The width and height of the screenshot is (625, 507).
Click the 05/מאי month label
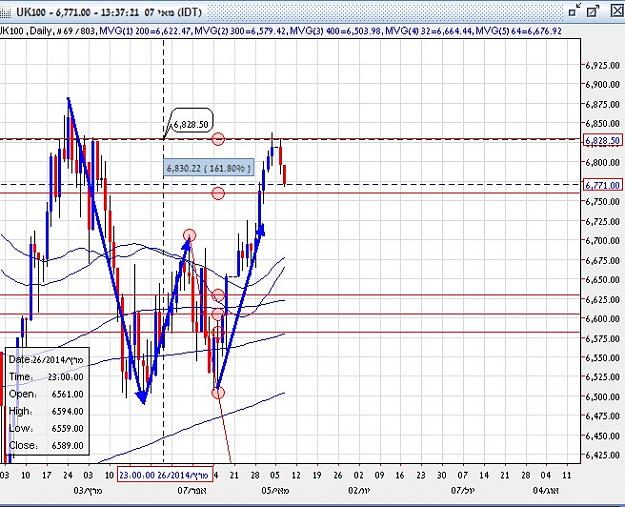(275, 491)
